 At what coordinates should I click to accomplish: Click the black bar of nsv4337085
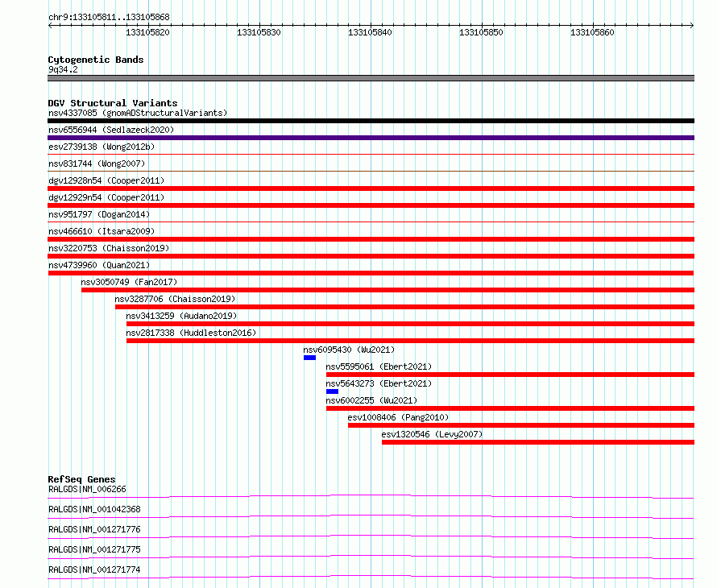tap(371, 121)
